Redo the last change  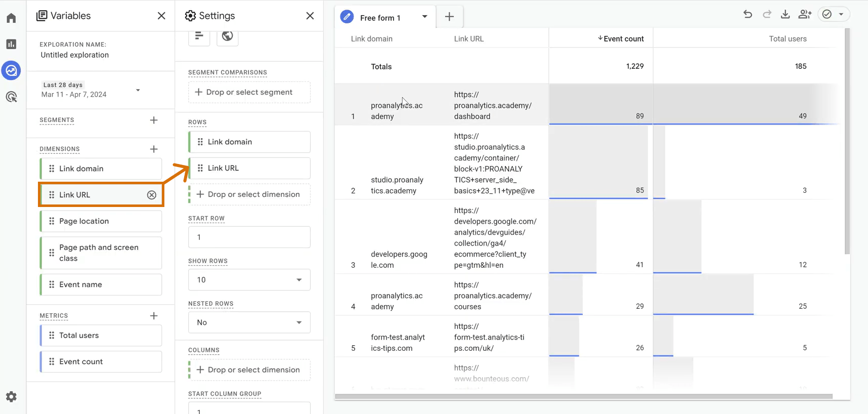(x=767, y=14)
